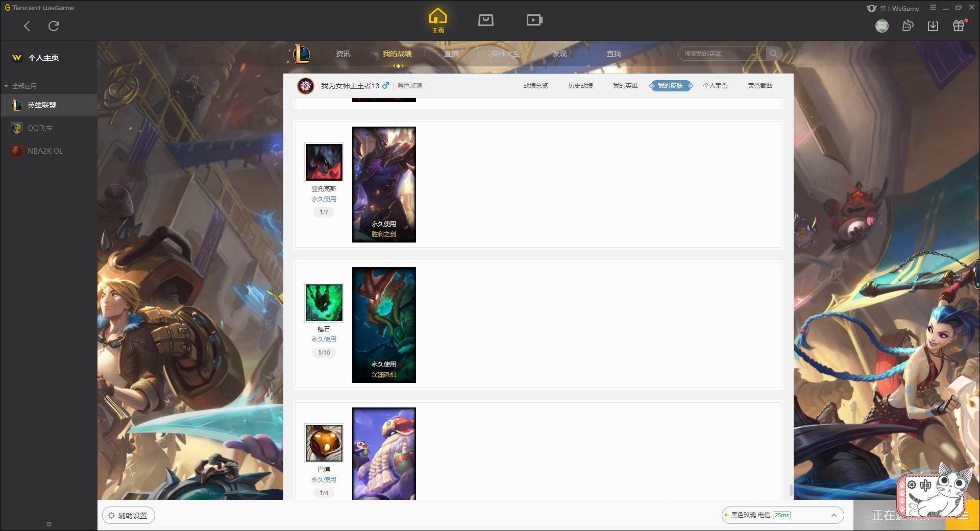Switch to the 英雄大全 tab
Screen dimensions: 980x531
505,54
